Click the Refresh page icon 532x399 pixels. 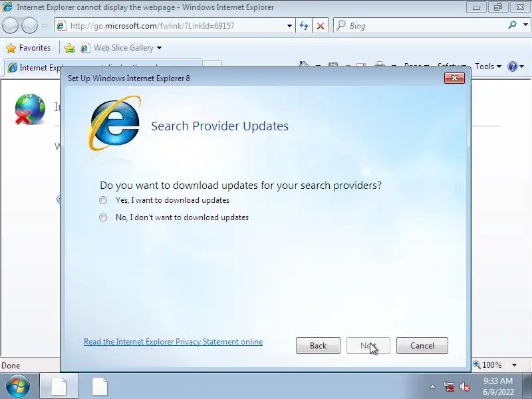click(x=304, y=26)
